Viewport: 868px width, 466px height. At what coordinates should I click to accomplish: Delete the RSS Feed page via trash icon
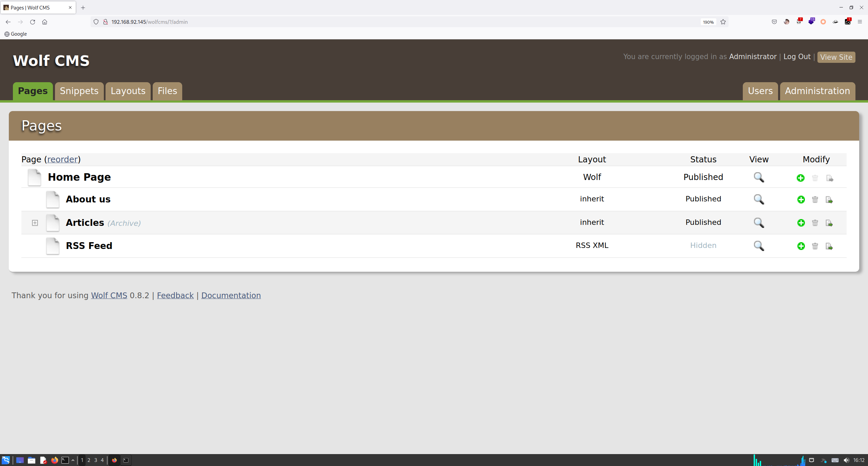click(815, 246)
